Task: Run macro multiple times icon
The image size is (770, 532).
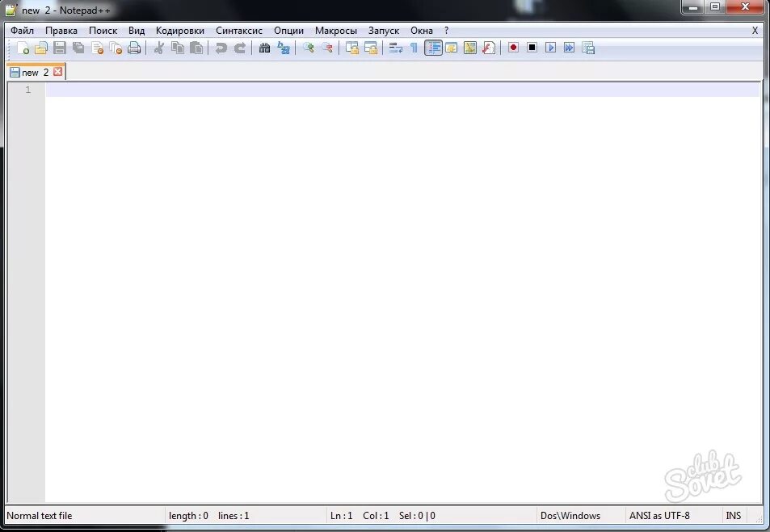Action: [x=569, y=48]
